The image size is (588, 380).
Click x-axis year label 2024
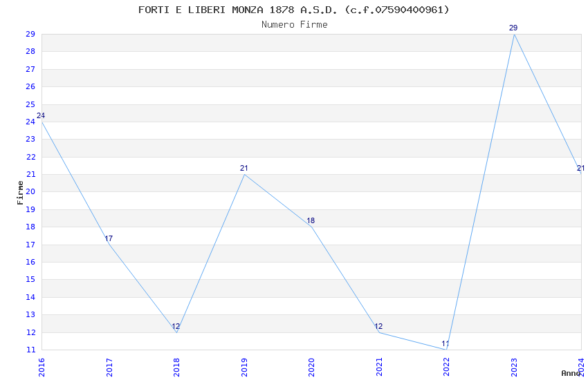click(581, 368)
